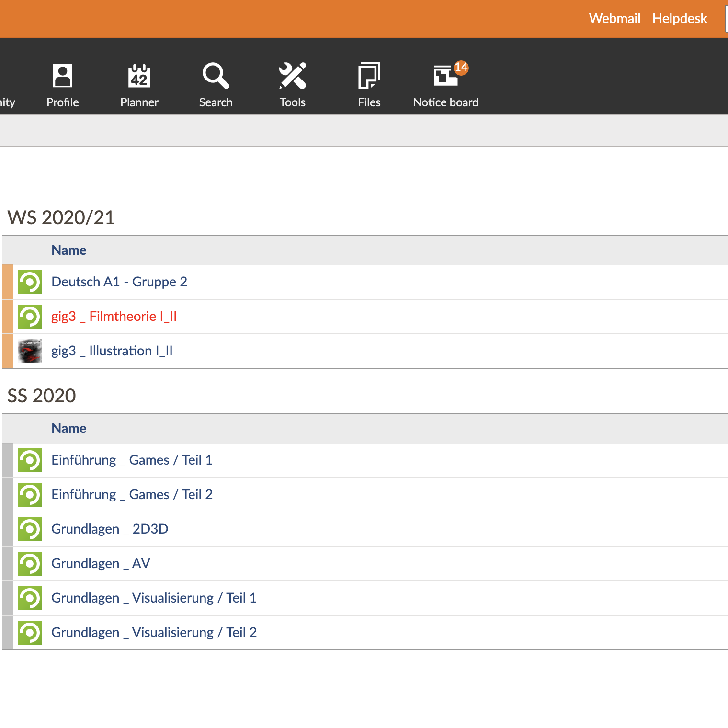This screenshot has width=728, height=728.
Task: Open the Helpdesk link
Action: click(679, 18)
